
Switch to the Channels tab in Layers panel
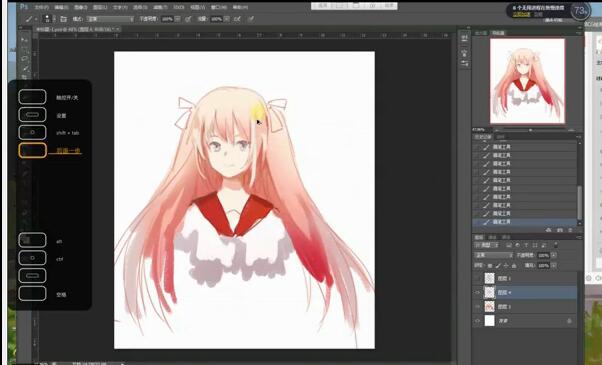[492, 237]
